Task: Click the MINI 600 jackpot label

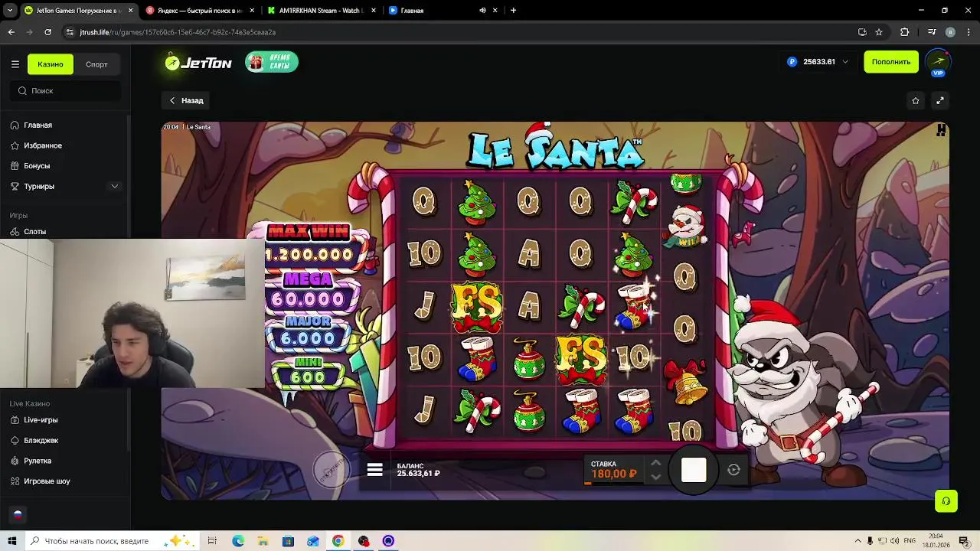Action: pyautogui.click(x=309, y=371)
